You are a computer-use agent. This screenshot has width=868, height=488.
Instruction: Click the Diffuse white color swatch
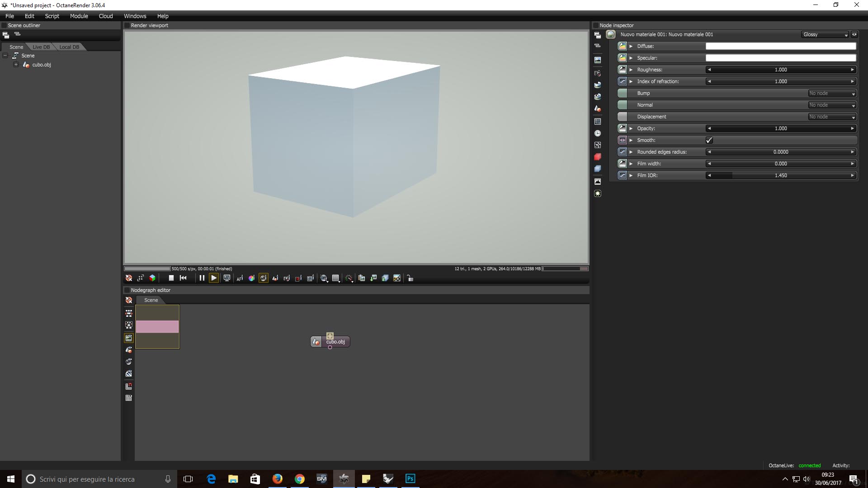(x=781, y=46)
